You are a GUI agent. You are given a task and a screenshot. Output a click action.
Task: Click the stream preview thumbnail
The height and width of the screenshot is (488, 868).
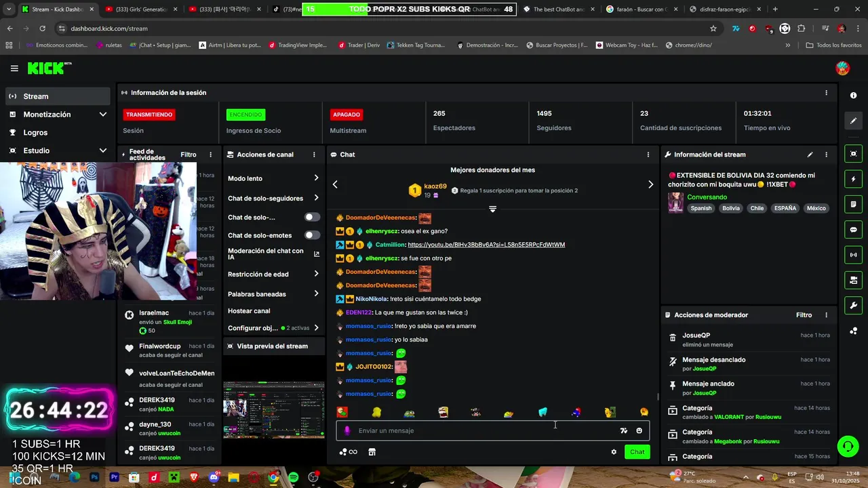click(274, 410)
